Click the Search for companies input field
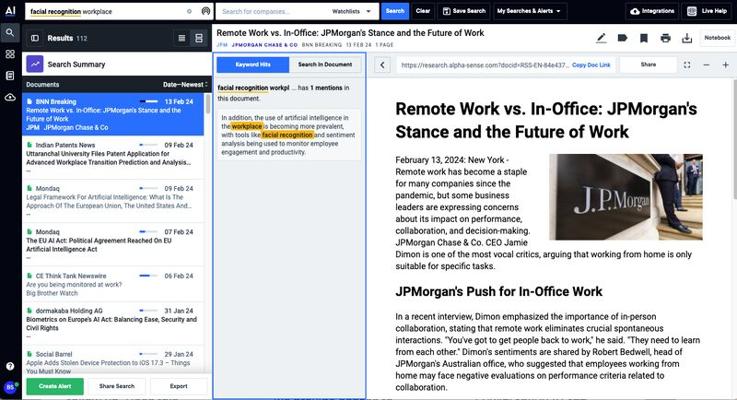Image resolution: width=737 pixels, height=400 pixels. click(x=270, y=11)
